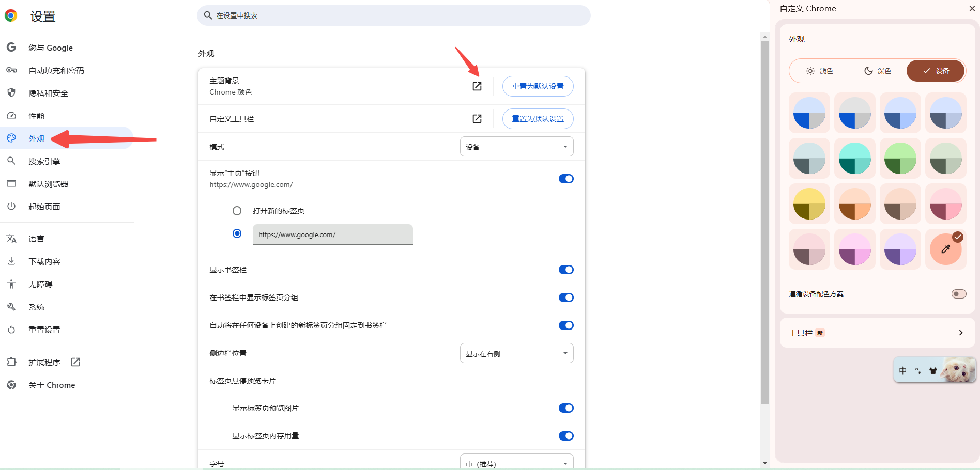Open 搜索引擎 settings section
This screenshot has height=470, width=980.
pyautogui.click(x=67, y=161)
